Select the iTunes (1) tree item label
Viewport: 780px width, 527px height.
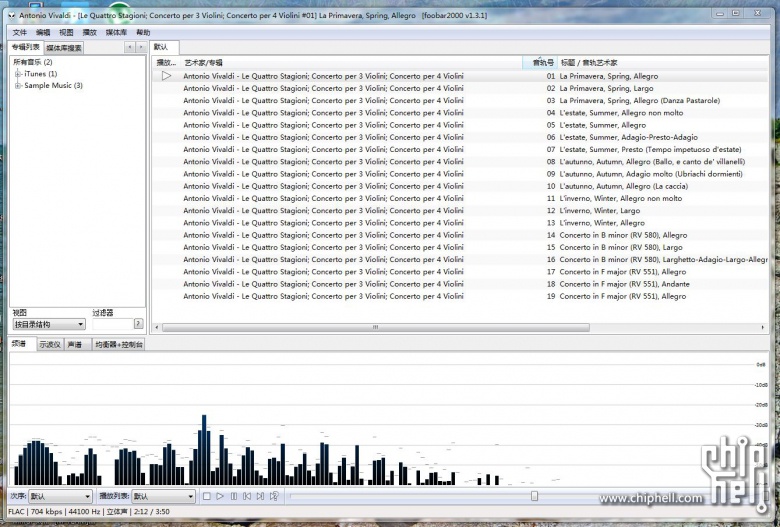41,74
